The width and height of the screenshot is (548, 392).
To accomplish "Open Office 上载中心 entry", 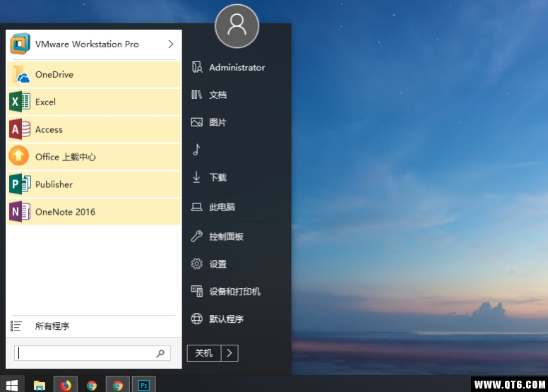I will [x=94, y=157].
